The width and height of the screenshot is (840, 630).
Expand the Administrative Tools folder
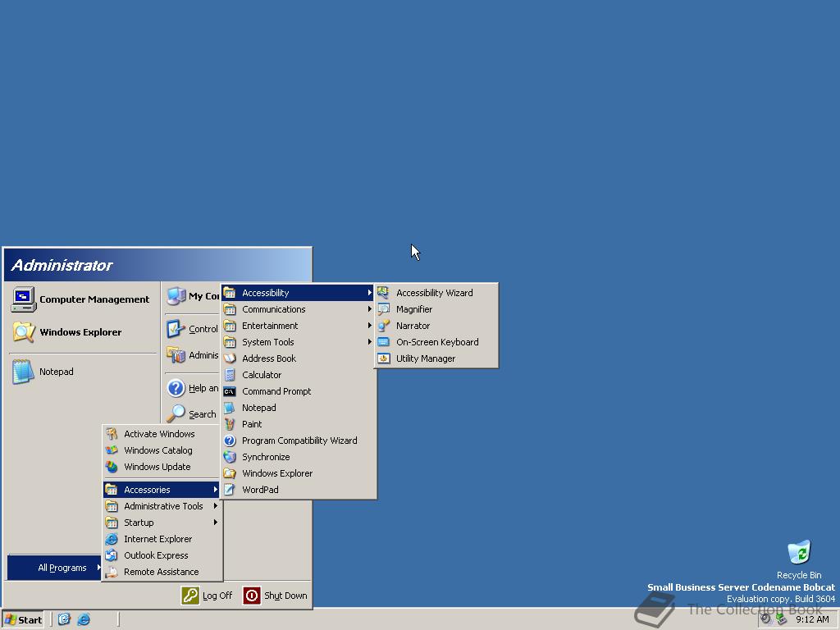162,506
